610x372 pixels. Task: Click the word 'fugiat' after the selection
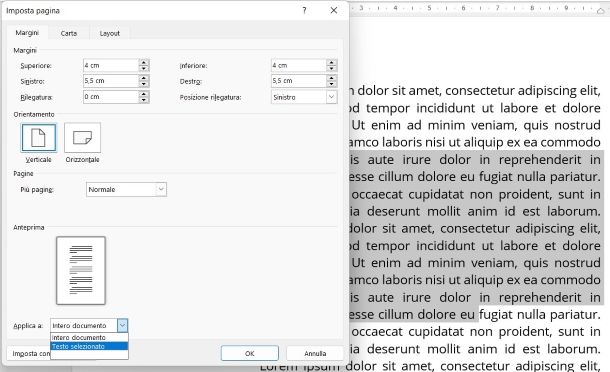point(497,314)
